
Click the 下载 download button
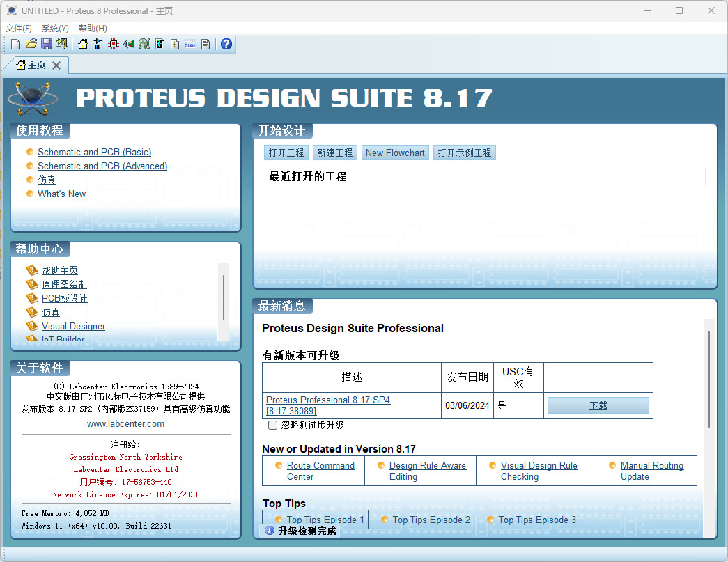coord(598,405)
